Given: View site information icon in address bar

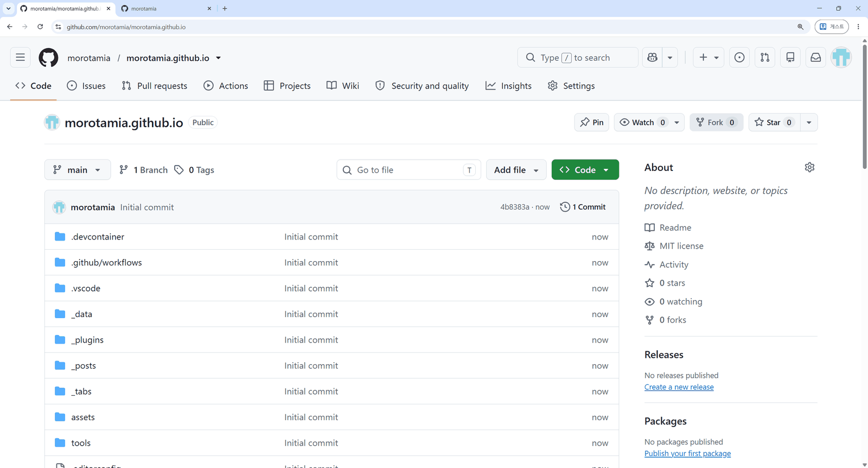Looking at the screenshot, I should [x=59, y=27].
